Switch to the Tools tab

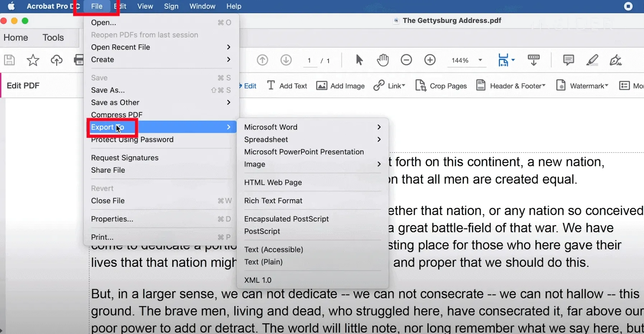[53, 37]
